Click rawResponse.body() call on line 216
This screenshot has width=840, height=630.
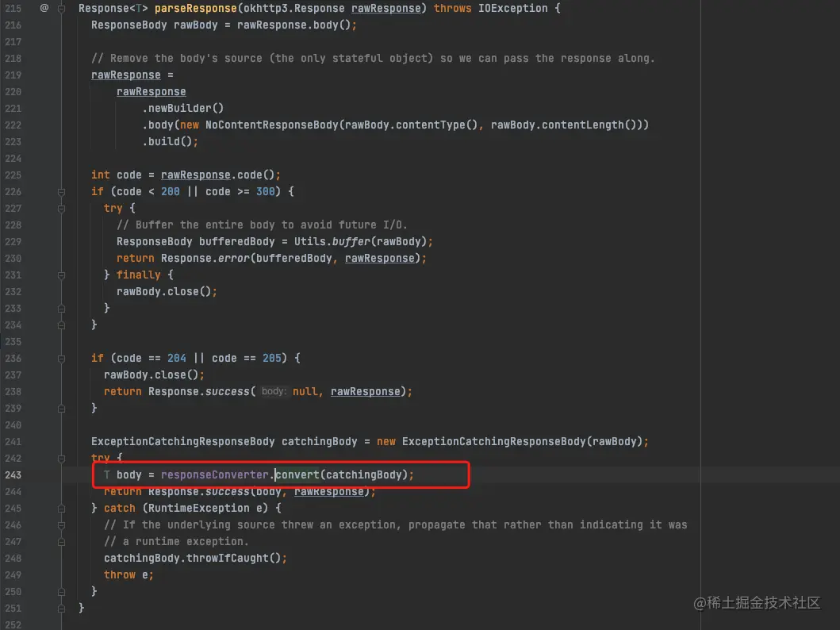[293, 25]
